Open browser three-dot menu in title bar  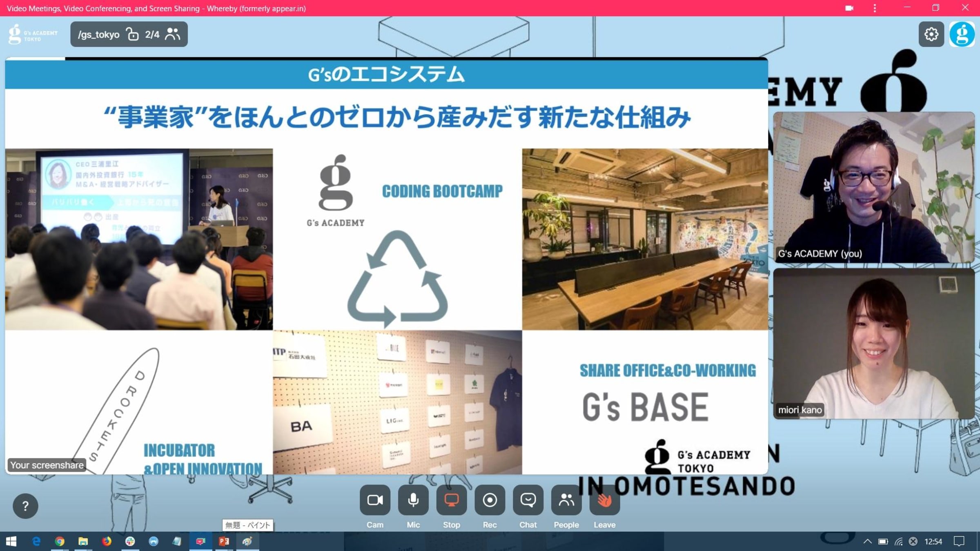[875, 8]
